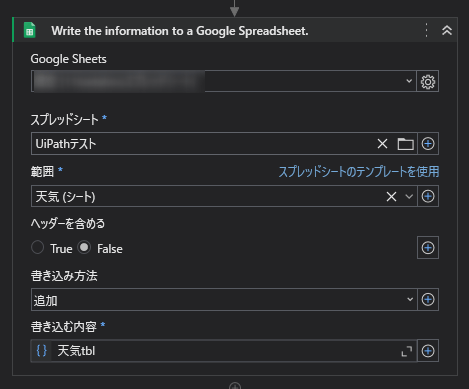The height and width of the screenshot is (389, 469).
Task: Click plus button next to 範囲 field
Action: [428, 196]
